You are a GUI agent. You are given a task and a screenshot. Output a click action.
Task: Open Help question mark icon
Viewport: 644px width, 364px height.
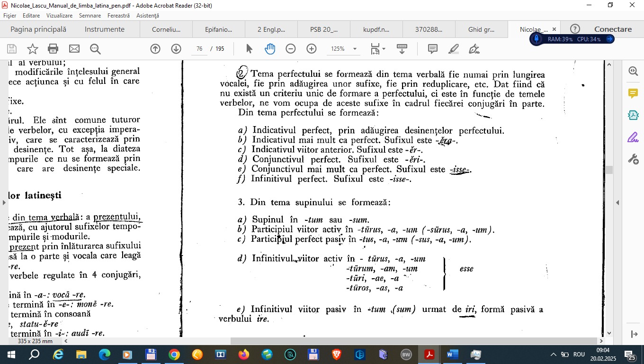pos(575,29)
